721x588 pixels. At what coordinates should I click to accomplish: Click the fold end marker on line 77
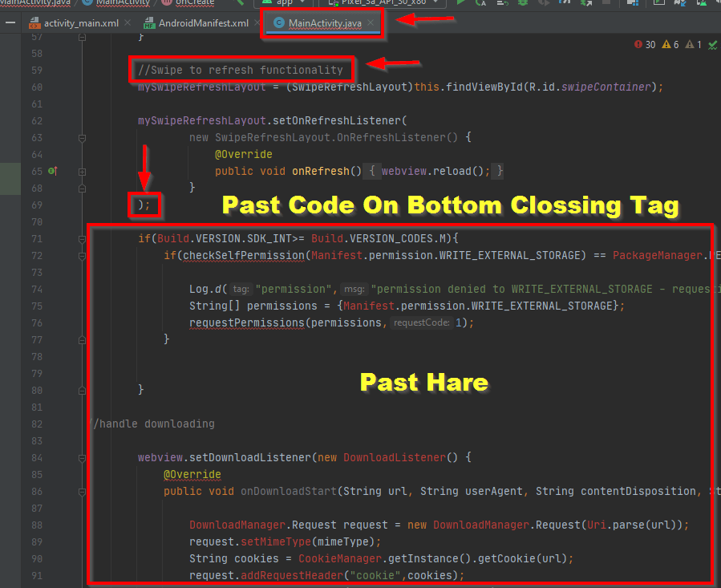click(83, 340)
